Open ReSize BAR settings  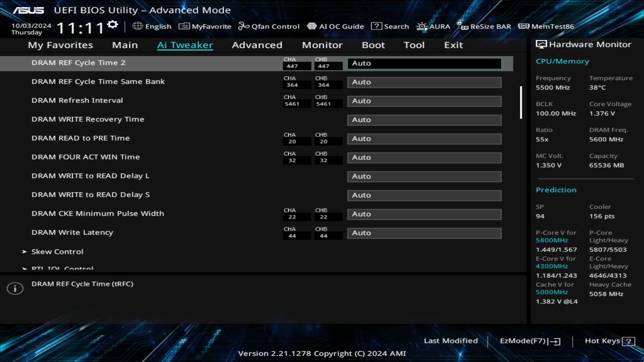click(x=484, y=26)
